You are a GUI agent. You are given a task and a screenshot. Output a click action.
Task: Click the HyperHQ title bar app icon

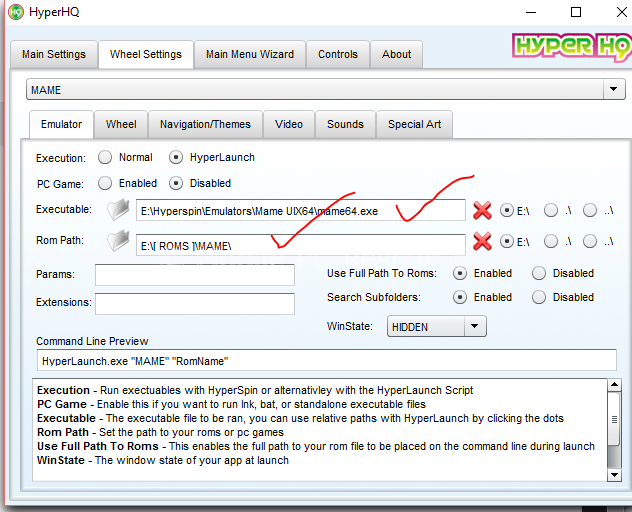click(16, 12)
